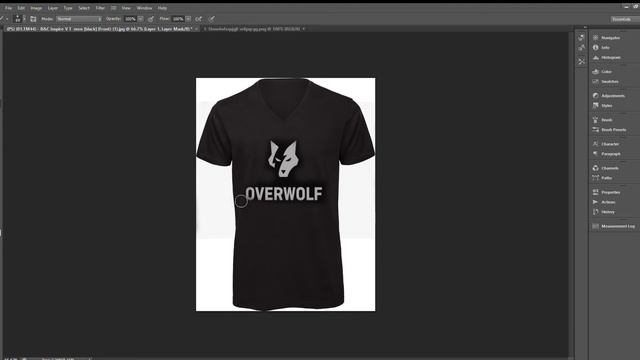Viewport: 640px width, 360px height.
Task: Open the 3D menu
Action: coord(113,8)
